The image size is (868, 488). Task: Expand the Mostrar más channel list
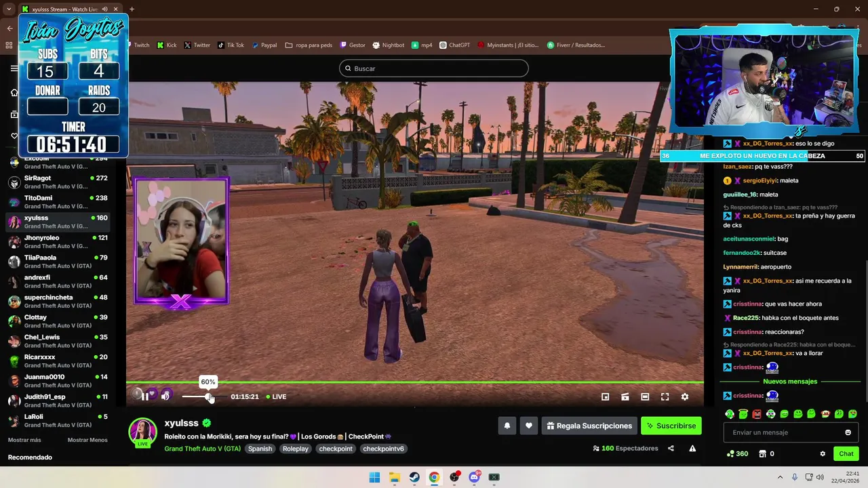pos(24,440)
